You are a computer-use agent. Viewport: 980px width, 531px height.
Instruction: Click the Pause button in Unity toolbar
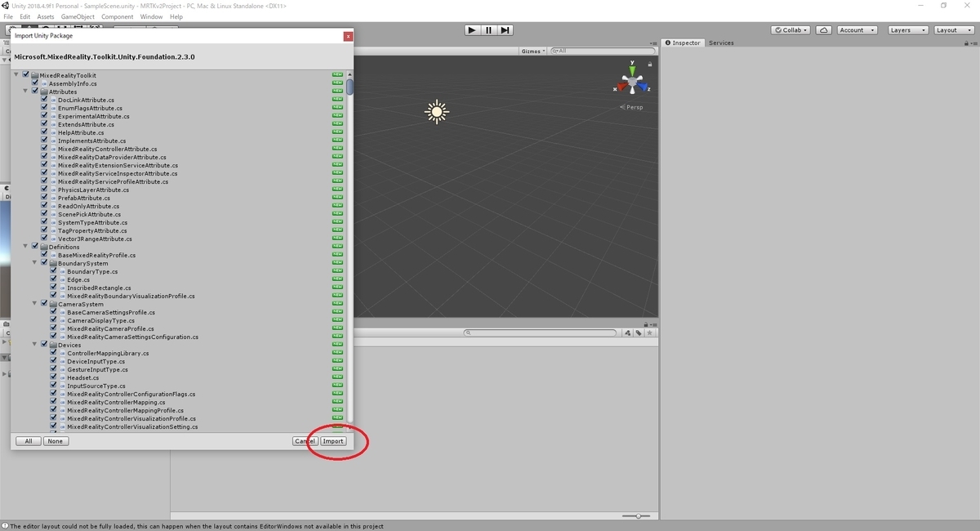488,30
